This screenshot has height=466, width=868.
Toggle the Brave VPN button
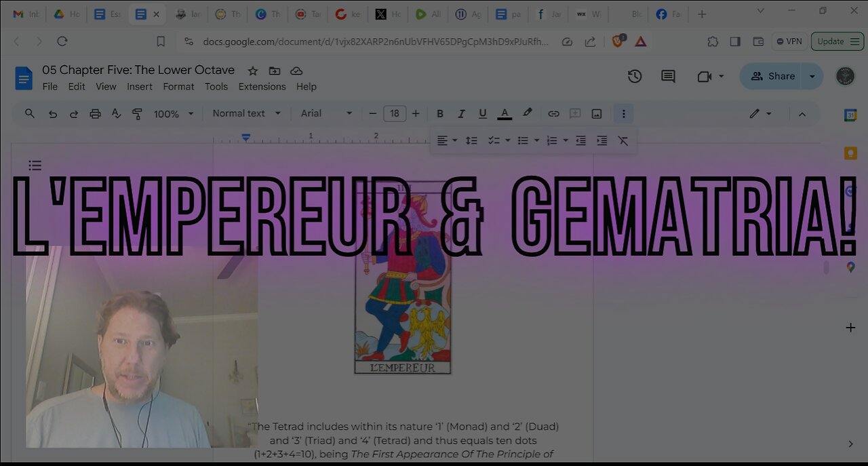coord(789,41)
